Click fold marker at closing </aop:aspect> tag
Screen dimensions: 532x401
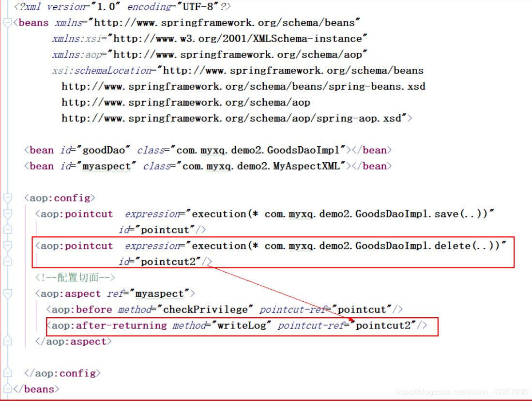pyautogui.click(x=7, y=341)
